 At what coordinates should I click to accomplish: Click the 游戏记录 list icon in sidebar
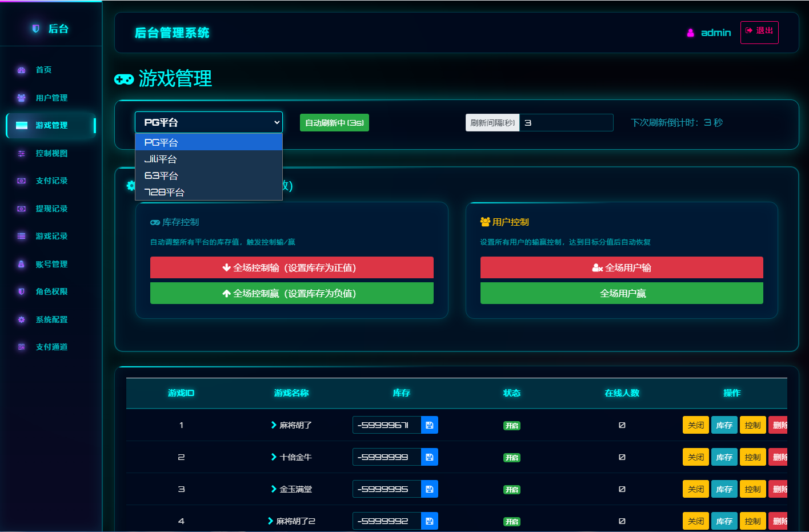coord(21,236)
